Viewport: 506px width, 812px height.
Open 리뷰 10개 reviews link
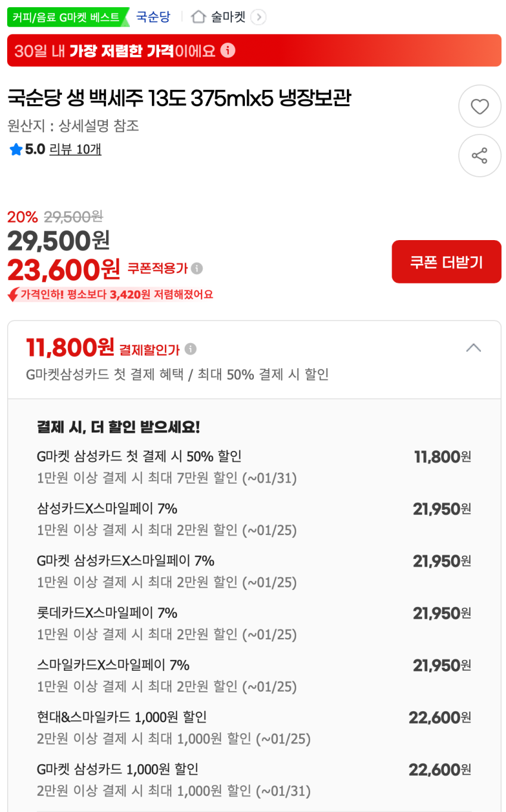[75, 150]
